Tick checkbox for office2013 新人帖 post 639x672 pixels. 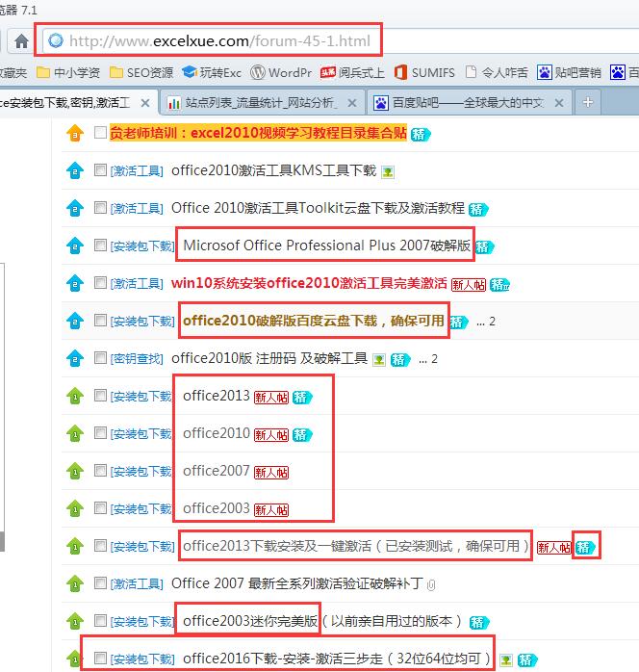(100, 395)
